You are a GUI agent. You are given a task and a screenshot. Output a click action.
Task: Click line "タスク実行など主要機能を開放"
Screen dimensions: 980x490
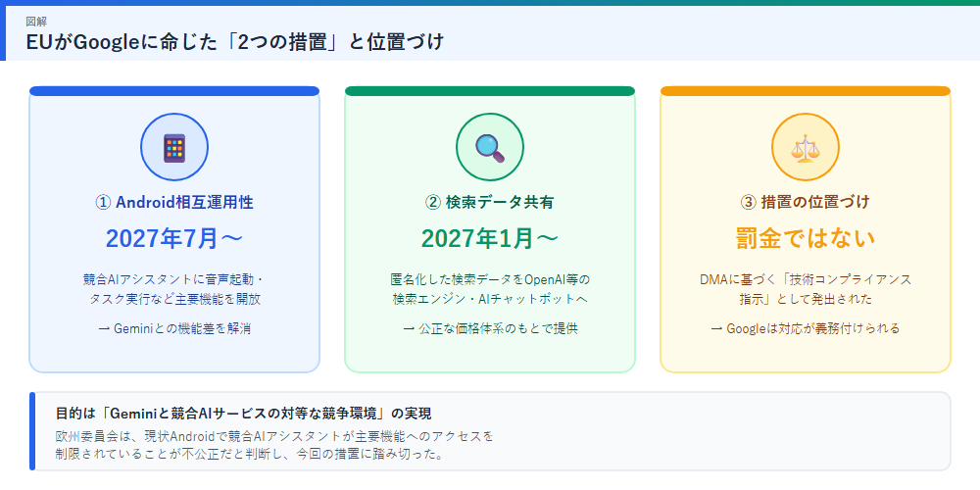[174, 299]
